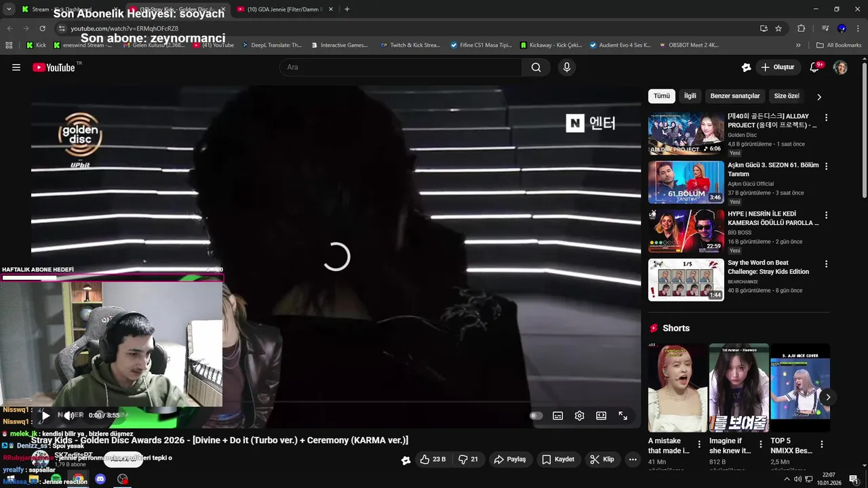
Task: Open the YouTube guide hamburger menu
Action: (16, 67)
